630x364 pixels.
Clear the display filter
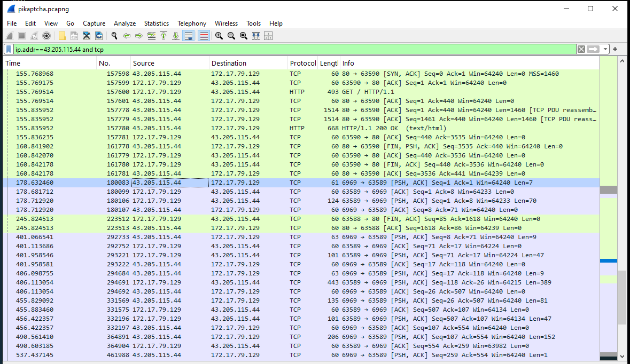581,49
